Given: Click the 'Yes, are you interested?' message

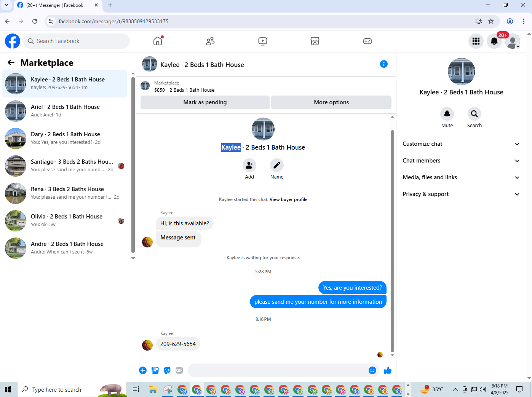Looking at the screenshot, I should click(352, 288).
